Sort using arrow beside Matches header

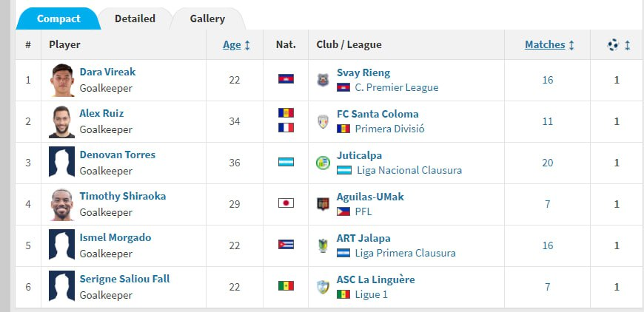571,45
